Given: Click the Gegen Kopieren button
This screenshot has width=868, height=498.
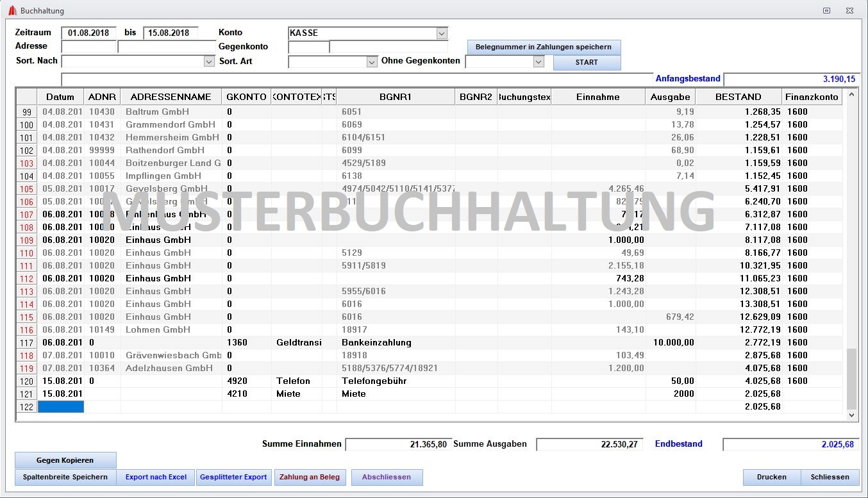Looking at the screenshot, I should coord(65,460).
